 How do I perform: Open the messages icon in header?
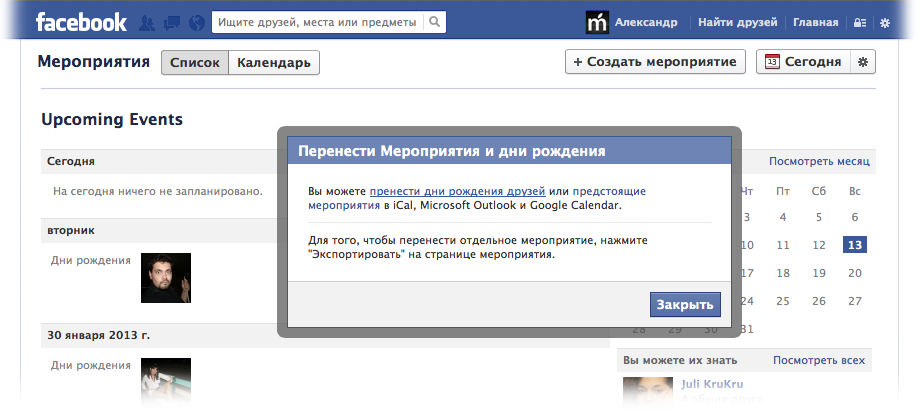[172, 23]
